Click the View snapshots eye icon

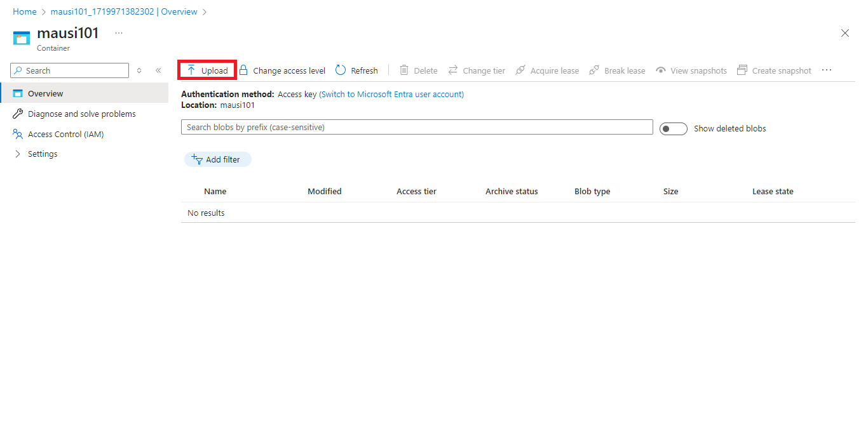click(x=661, y=70)
